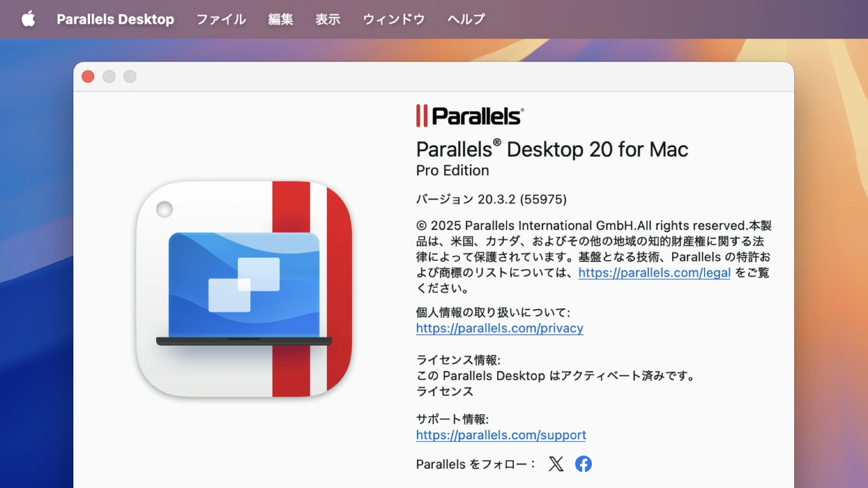Open the 表示 menu

pos(328,19)
